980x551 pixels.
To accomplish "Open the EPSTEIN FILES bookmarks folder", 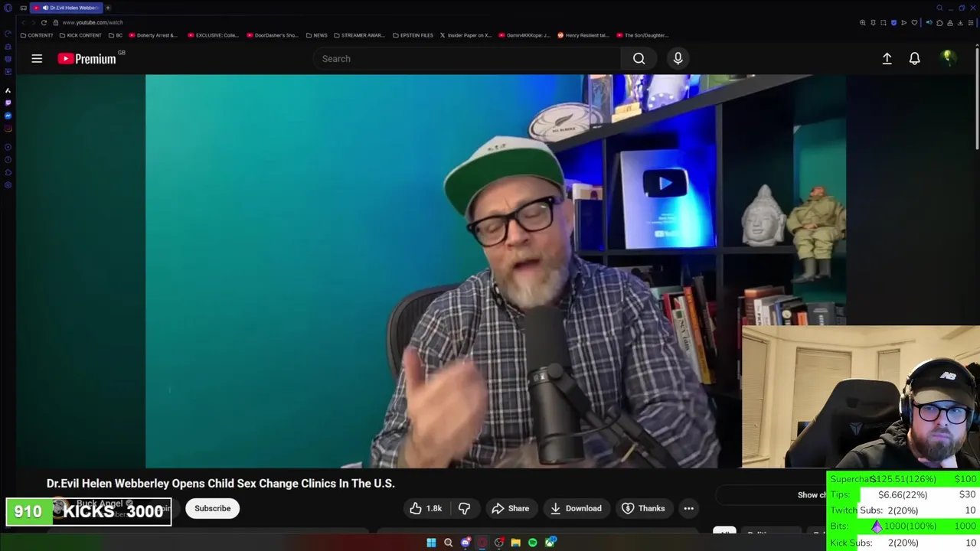I will pos(413,35).
